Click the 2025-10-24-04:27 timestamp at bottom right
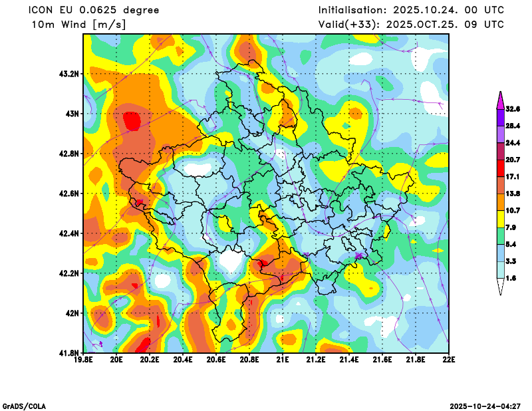The width and height of the screenshot is (532, 411). tap(486, 406)
